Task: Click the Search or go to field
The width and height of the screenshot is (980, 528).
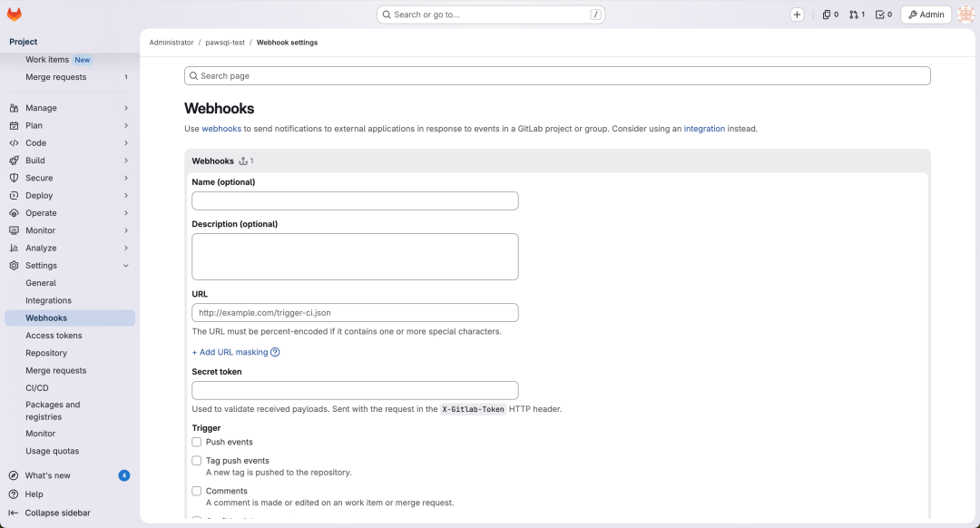Action: [x=491, y=15]
